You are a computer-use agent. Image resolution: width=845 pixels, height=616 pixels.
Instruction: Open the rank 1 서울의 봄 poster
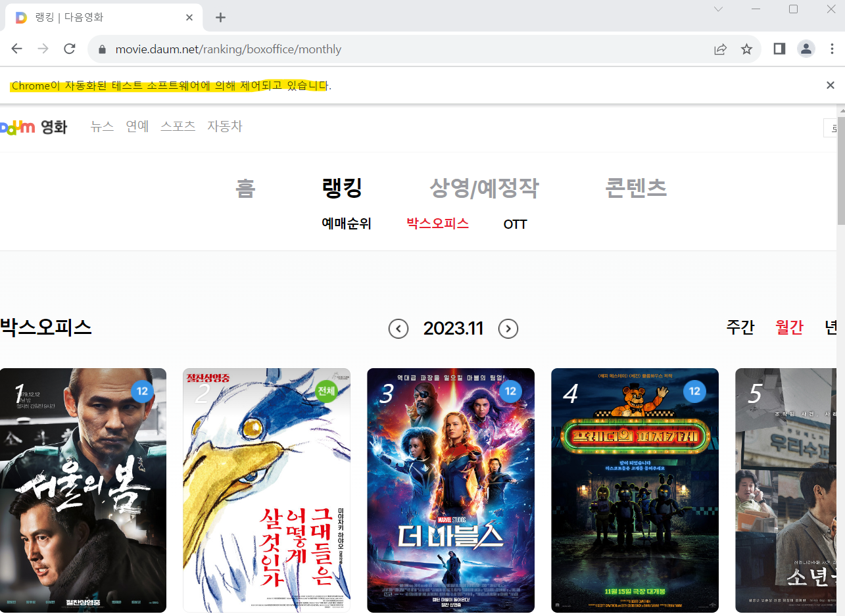click(83, 490)
